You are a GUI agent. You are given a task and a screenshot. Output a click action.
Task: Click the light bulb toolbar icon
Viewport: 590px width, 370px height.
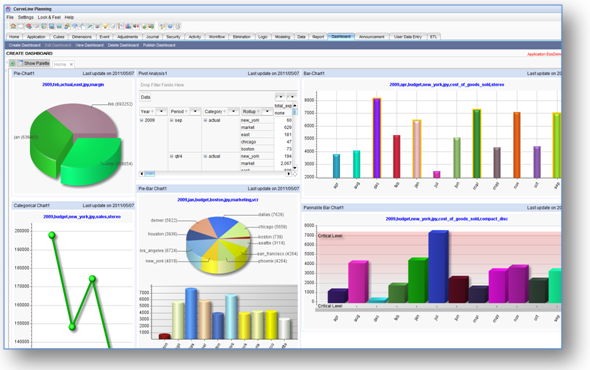click(x=105, y=26)
